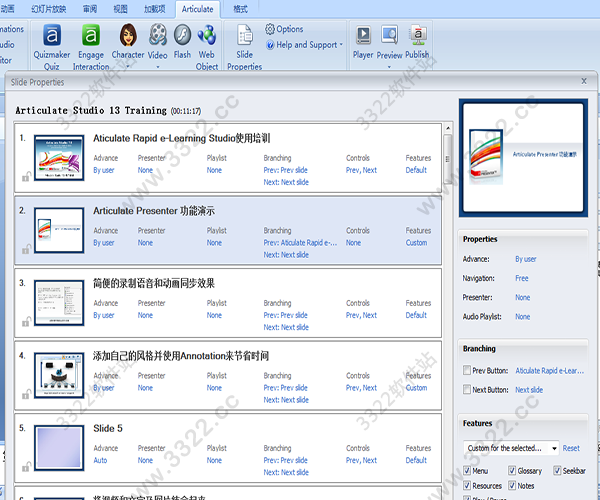Viewport: 600px width, 500px height.
Task: Change Advance value By user in Properties panel
Action: pos(525,259)
